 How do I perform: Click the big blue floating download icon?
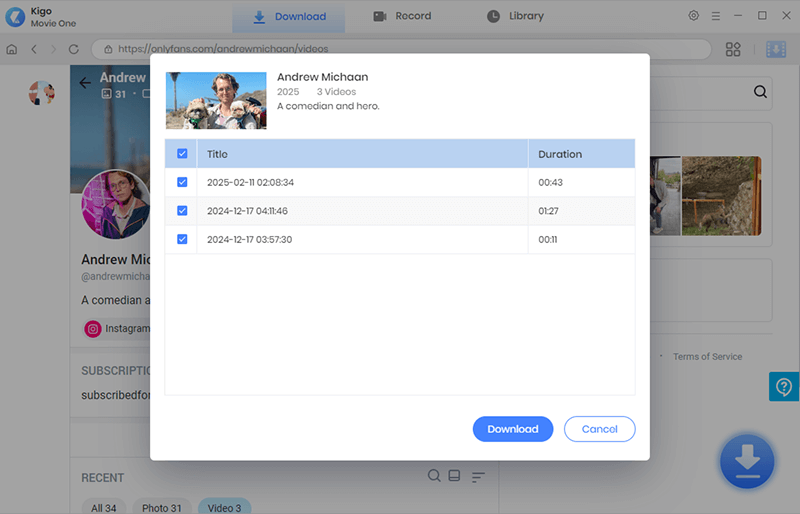click(747, 461)
